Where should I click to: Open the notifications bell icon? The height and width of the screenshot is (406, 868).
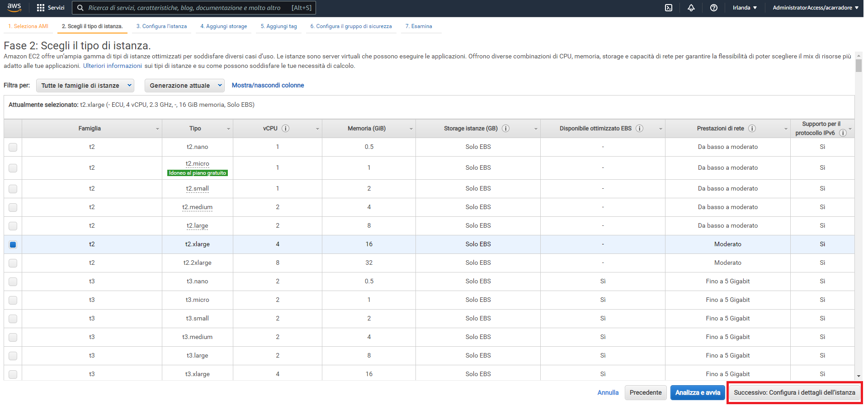691,8
